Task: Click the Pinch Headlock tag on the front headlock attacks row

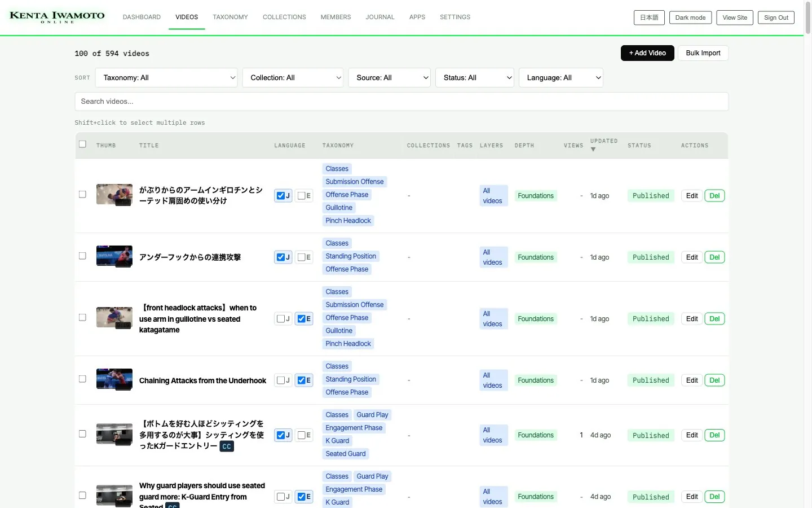Action: pyautogui.click(x=348, y=344)
